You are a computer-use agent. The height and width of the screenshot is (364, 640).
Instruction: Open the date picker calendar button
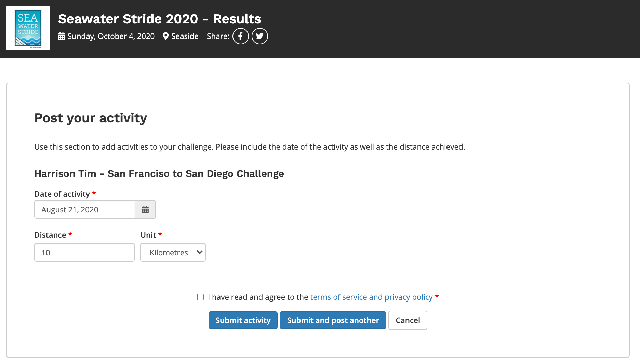click(x=145, y=209)
